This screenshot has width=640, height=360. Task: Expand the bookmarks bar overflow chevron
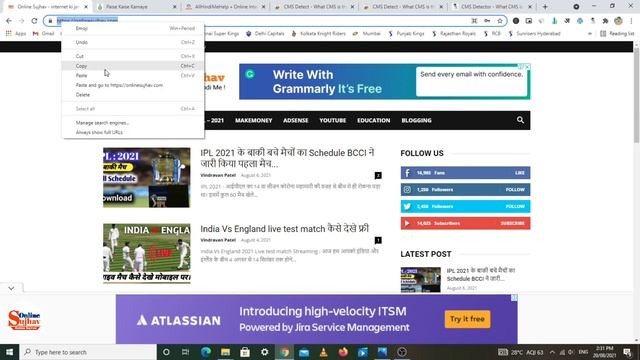coord(589,33)
